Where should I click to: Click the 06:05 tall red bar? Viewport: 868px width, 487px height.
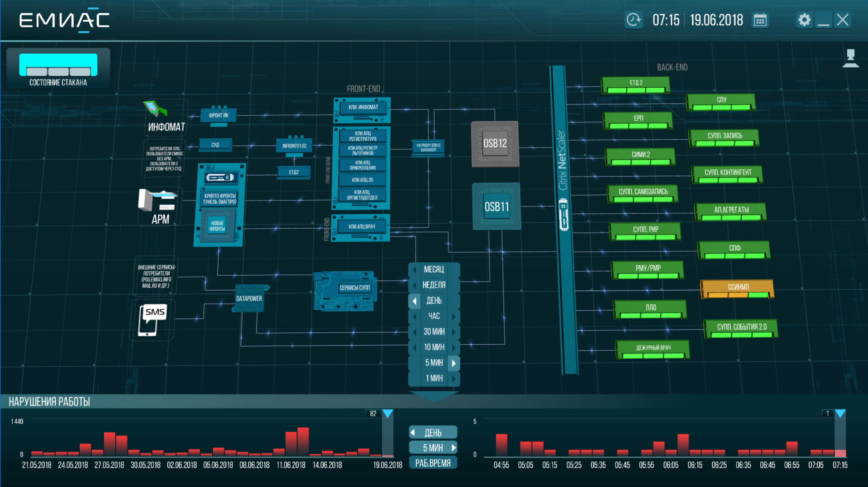683,445
